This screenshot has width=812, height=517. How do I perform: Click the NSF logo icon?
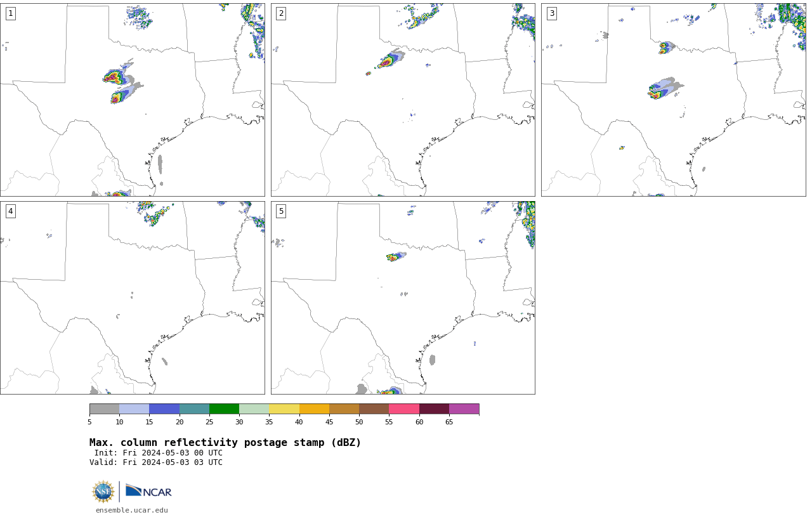(x=103, y=492)
